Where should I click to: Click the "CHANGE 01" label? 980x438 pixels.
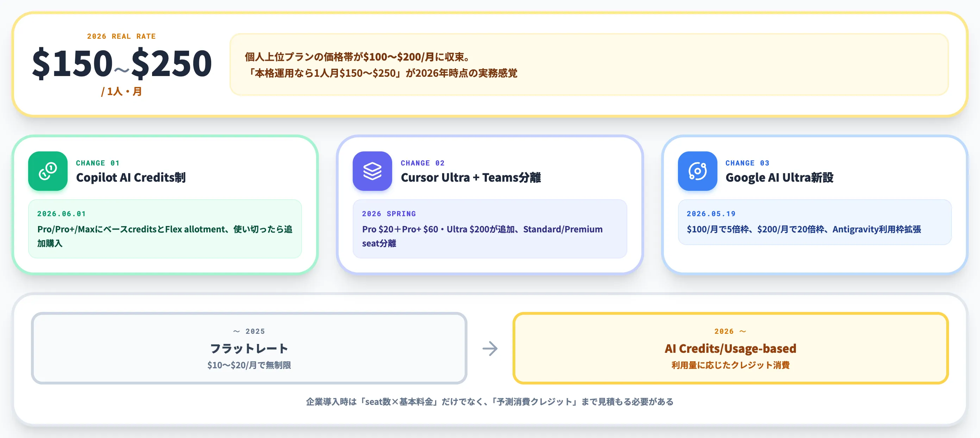pyautogui.click(x=98, y=163)
